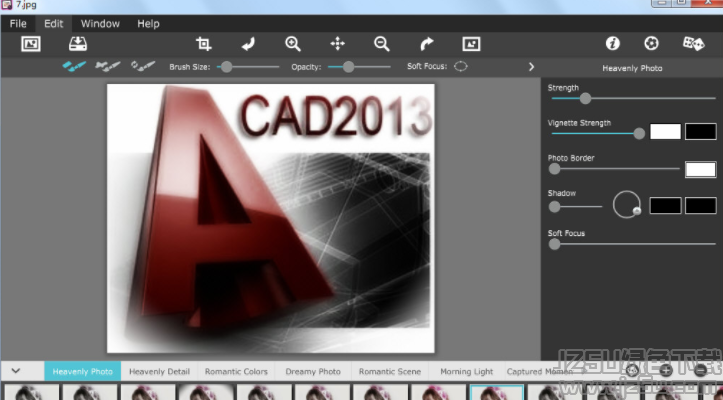
Task: Click the dice randomize icon
Action: coord(693,44)
